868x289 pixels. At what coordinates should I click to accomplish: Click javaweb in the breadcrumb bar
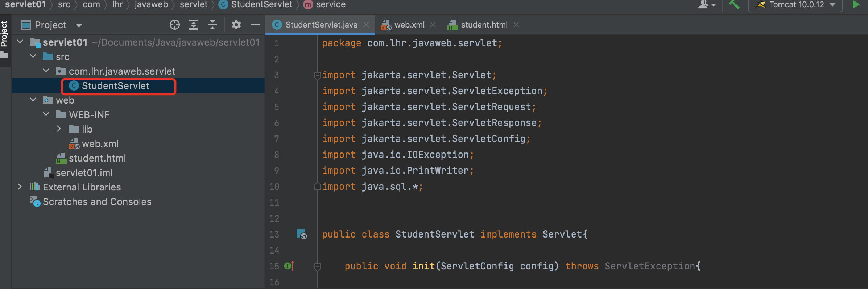(x=151, y=4)
